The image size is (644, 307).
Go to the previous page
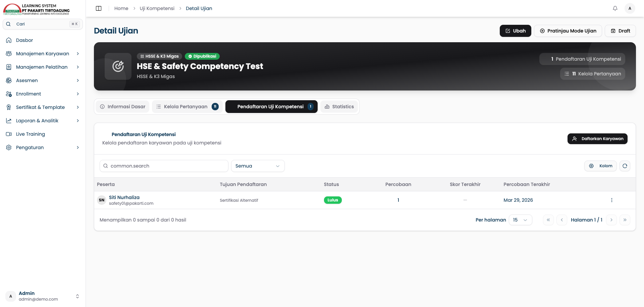pyautogui.click(x=562, y=220)
